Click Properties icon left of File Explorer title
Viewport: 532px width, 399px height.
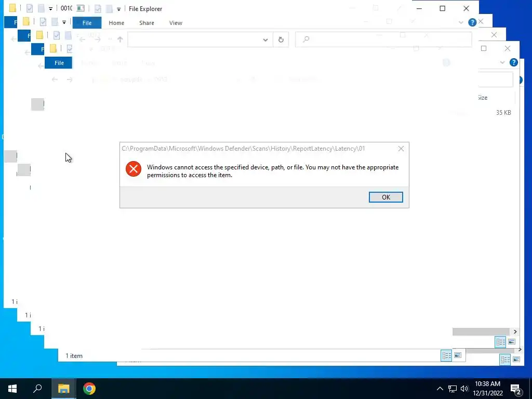point(98,8)
